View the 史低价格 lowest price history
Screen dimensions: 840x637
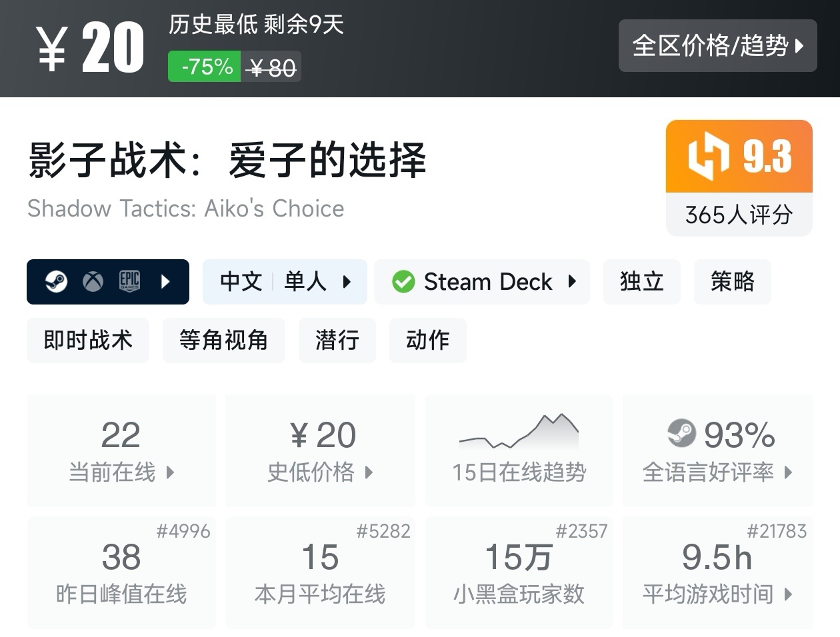(x=320, y=450)
